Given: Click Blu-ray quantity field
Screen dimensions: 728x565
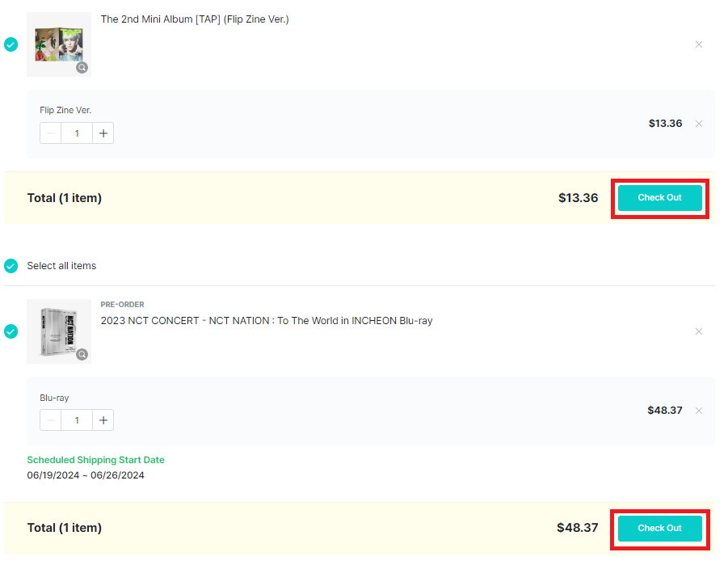Looking at the screenshot, I should tap(77, 420).
